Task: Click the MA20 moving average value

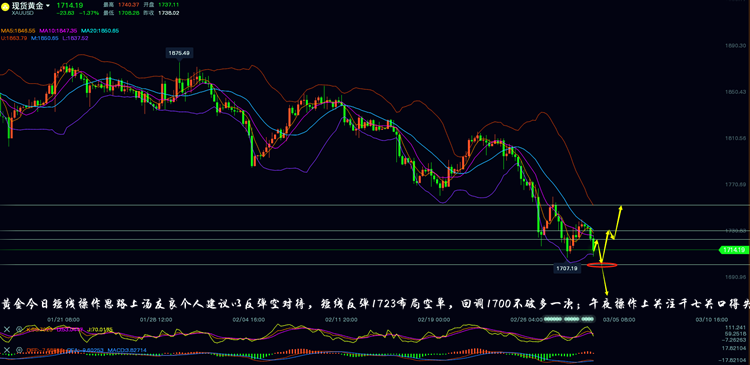Action: pos(99,31)
